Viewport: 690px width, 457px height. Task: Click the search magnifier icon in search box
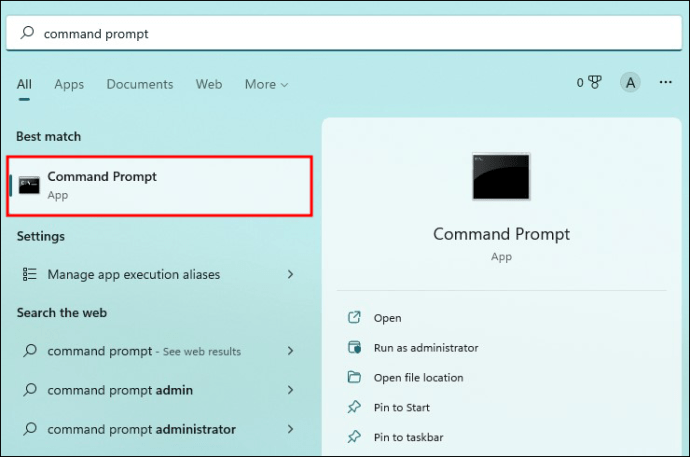pos(27,33)
